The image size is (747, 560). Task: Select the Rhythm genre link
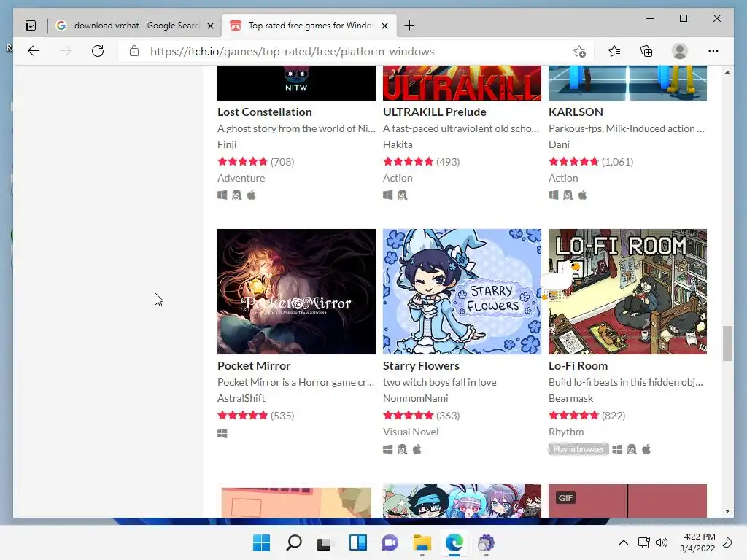566,432
